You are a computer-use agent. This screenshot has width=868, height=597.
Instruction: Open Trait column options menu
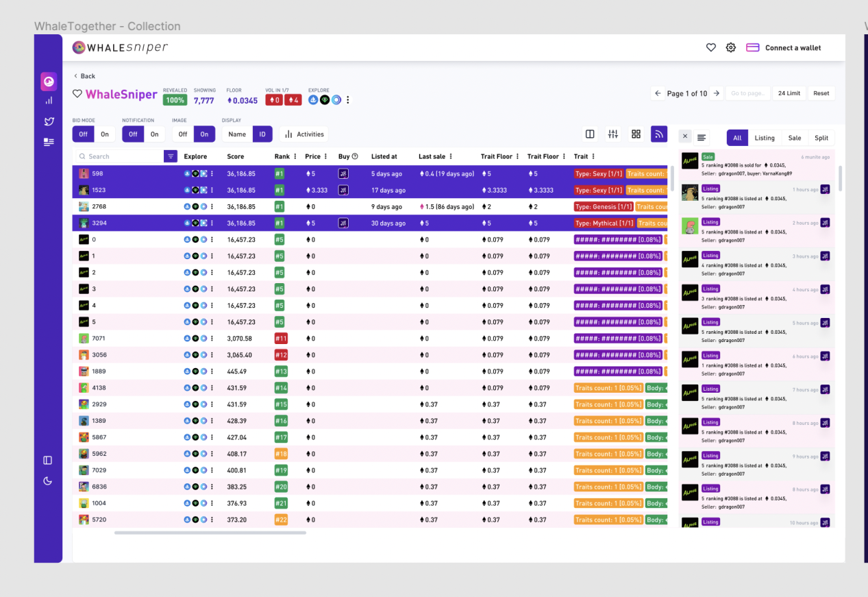[593, 156]
